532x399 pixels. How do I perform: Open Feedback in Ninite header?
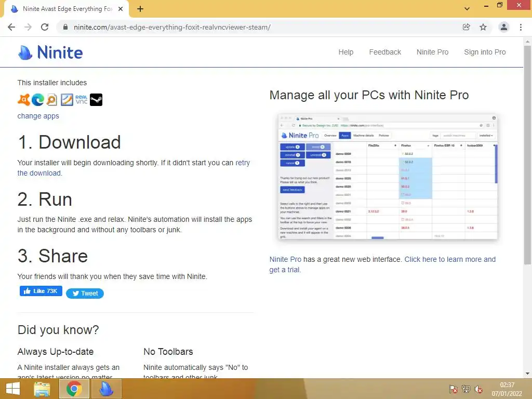pos(385,52)
